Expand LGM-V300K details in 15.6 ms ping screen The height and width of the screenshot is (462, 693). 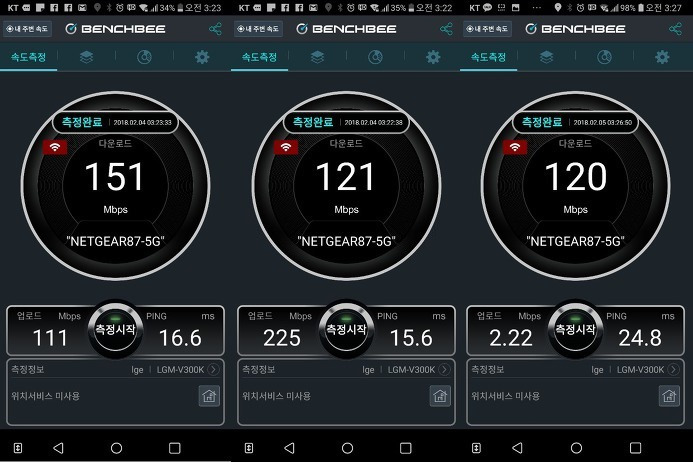(445, 369)
